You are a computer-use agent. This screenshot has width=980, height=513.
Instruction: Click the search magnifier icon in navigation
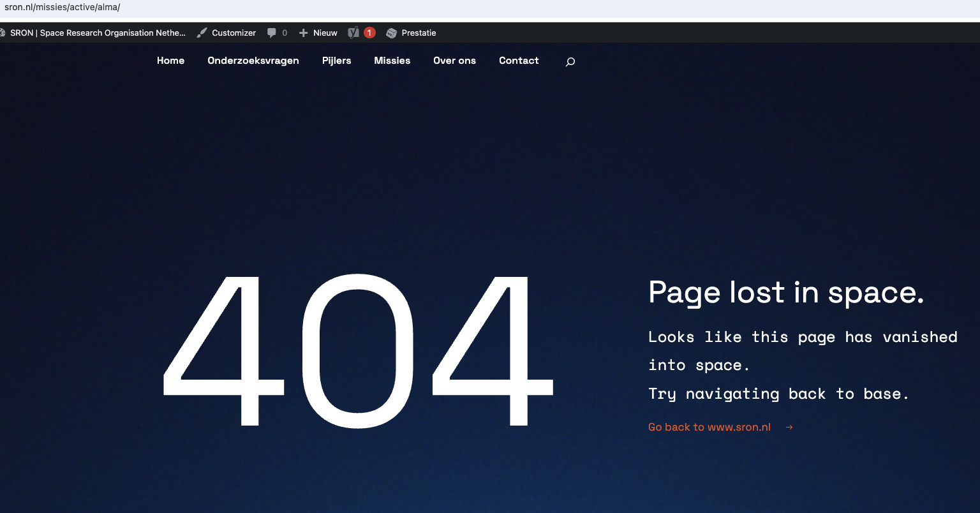(x=570, y=62)
